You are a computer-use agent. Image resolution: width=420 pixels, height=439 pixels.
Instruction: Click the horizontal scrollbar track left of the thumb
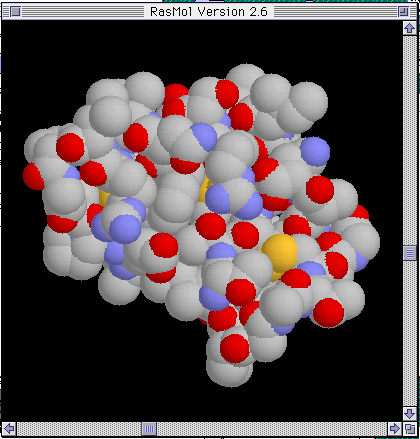point(79,428)
